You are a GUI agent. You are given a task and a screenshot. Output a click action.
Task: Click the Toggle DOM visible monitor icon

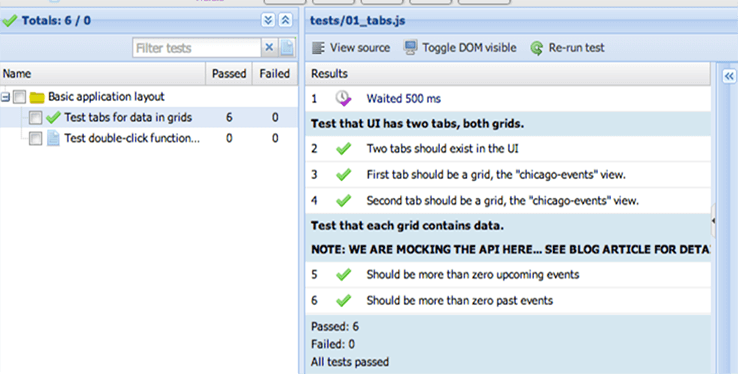pos(410,48)
